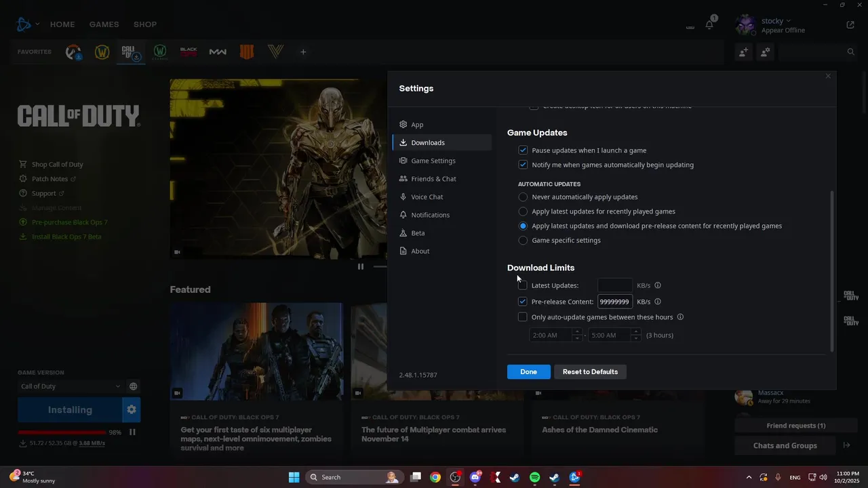Open the Friends & Chat settings tab
This screenshot has height=488, width=868.
pos(442,179)
